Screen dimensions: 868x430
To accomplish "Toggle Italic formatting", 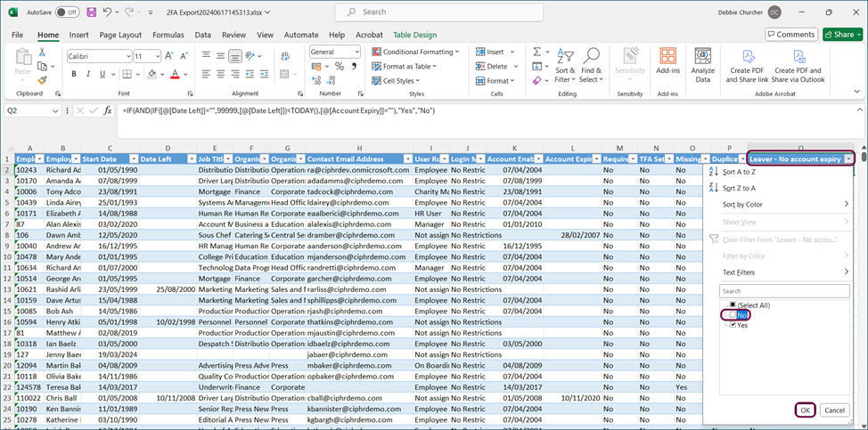I will [87, 74].
